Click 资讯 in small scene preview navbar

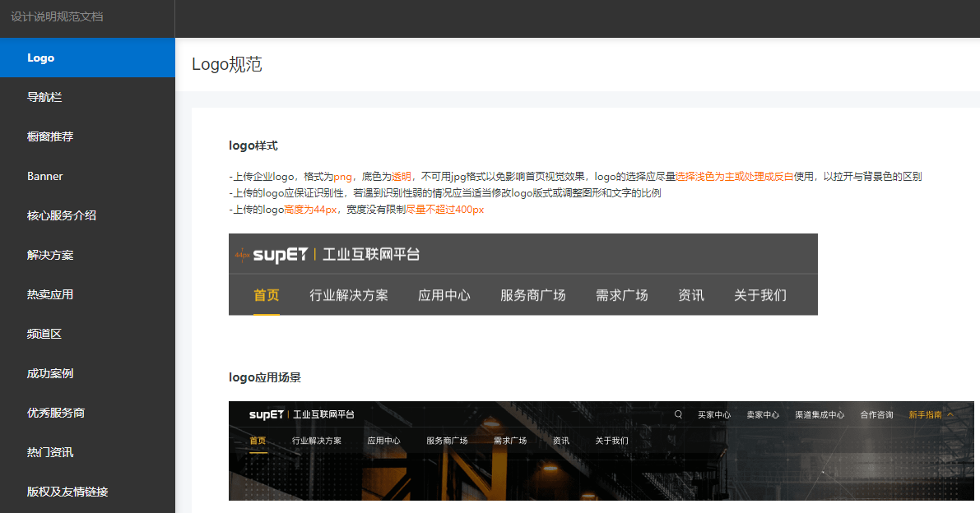click(561, 441)
